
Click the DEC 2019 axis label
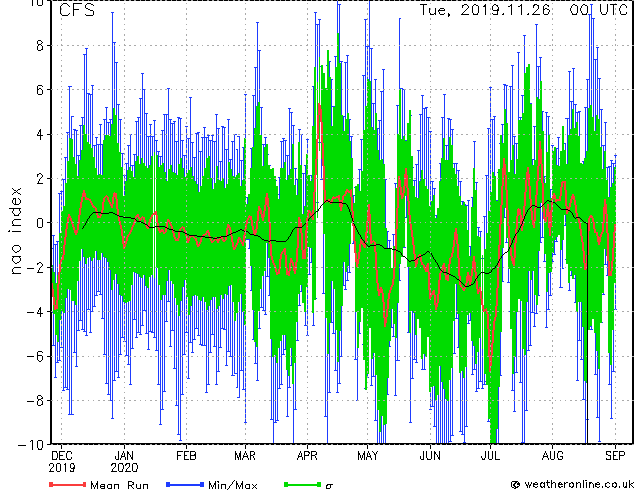click(62, 462)
